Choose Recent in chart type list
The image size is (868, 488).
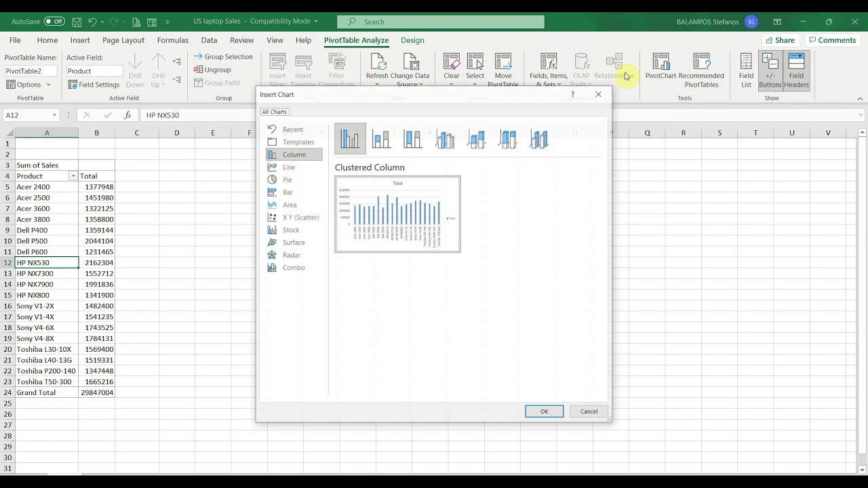[x=293, y=129]
